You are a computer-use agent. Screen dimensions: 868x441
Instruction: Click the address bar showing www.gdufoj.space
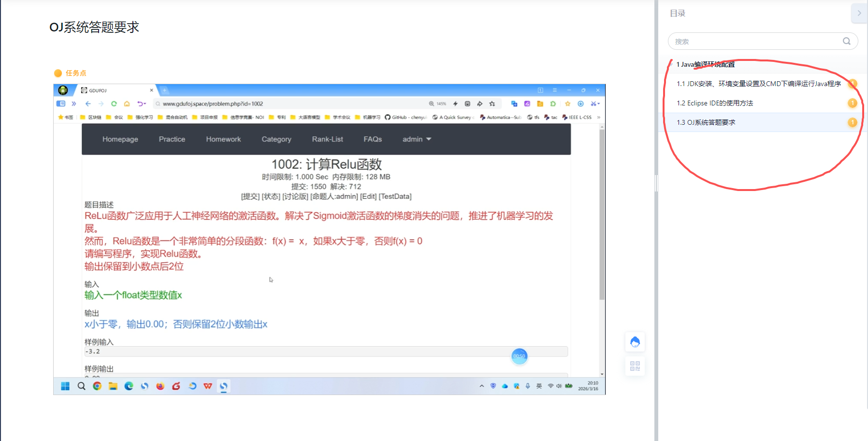coord(290,103)
